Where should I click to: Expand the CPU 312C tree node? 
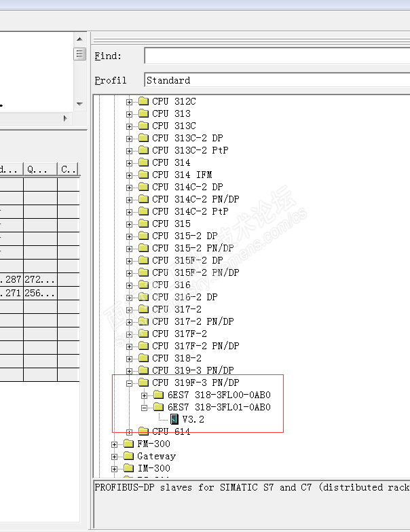pos(129,102)
